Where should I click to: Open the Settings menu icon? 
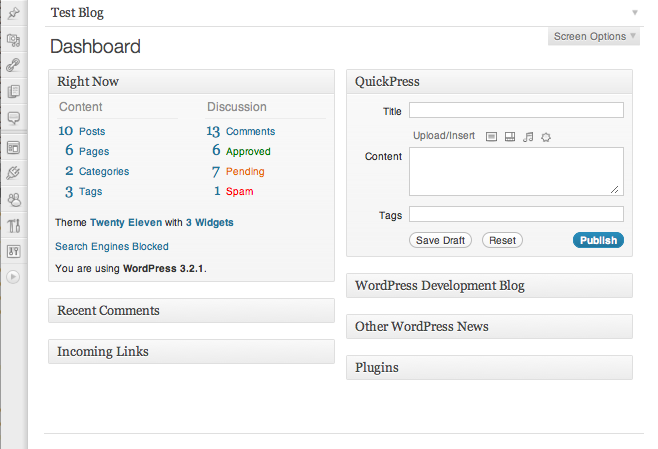tap(13, 251)
